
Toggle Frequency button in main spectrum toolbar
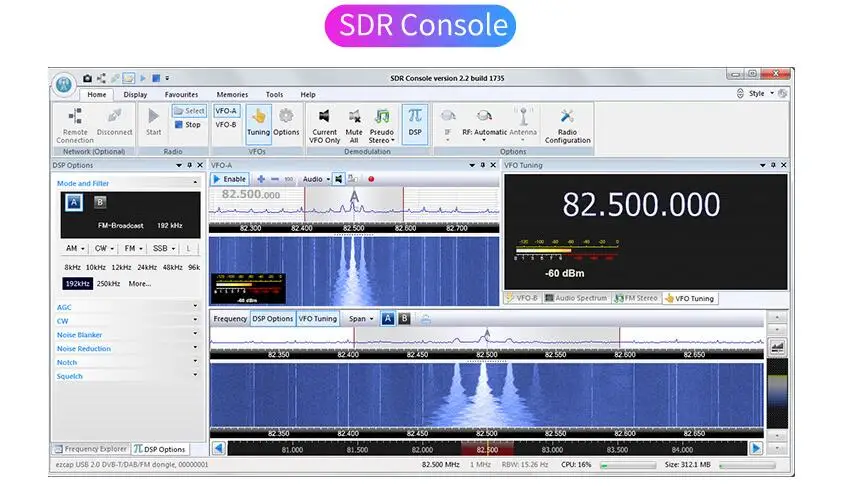point(230,319)
